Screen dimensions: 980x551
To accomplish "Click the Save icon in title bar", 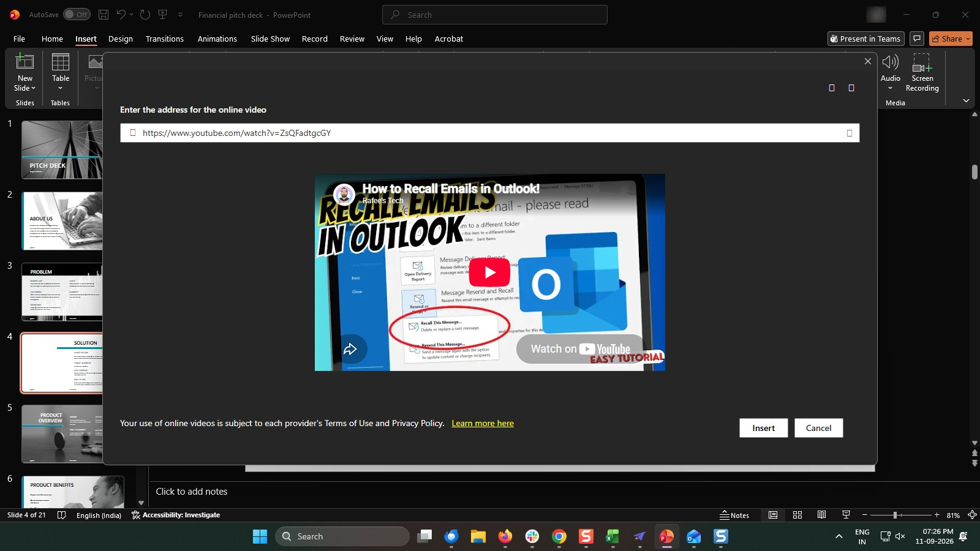I will [104, 15].
